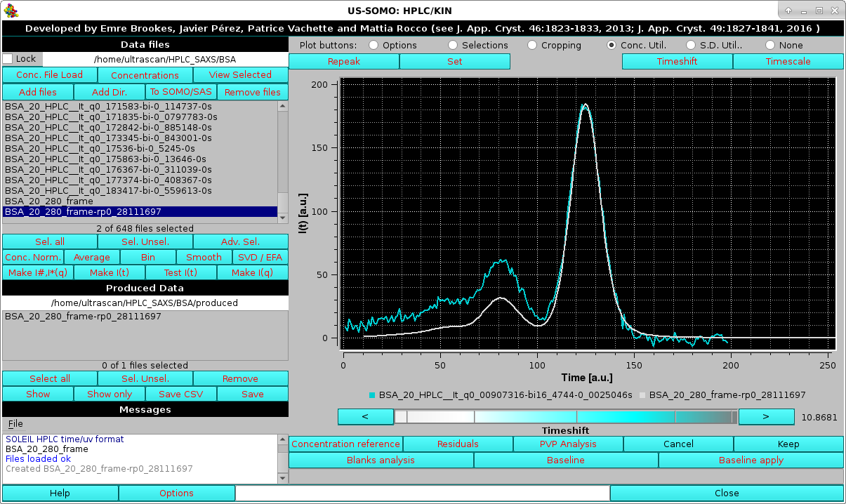This screenshot has height=504, width=846.
Task: Load concentration file via Conc. File Load
Action: click(x=49, y=74)
